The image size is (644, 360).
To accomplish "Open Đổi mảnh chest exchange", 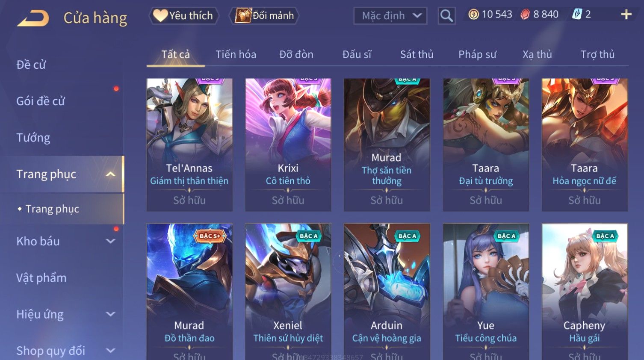I will [264, 16].
